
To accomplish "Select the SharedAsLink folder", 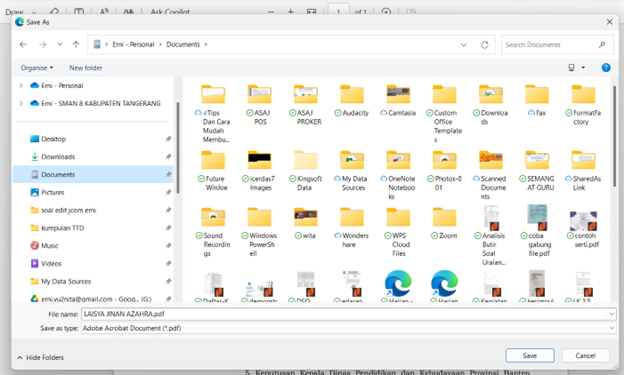I will (583, 171).
